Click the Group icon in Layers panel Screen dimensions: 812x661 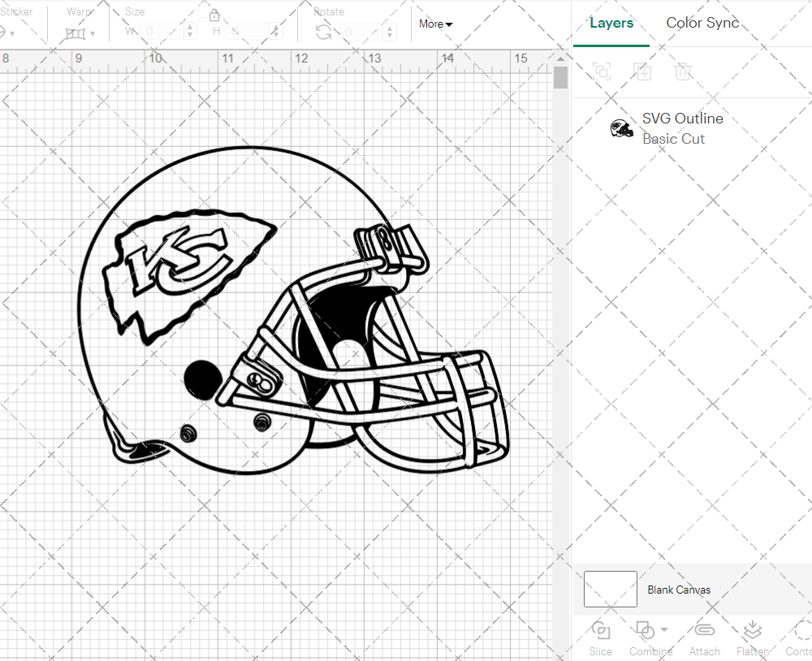602,71
